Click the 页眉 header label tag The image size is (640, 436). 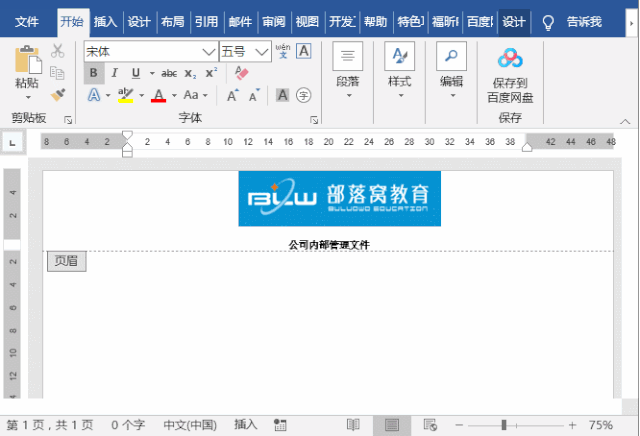tap(67, 261)
